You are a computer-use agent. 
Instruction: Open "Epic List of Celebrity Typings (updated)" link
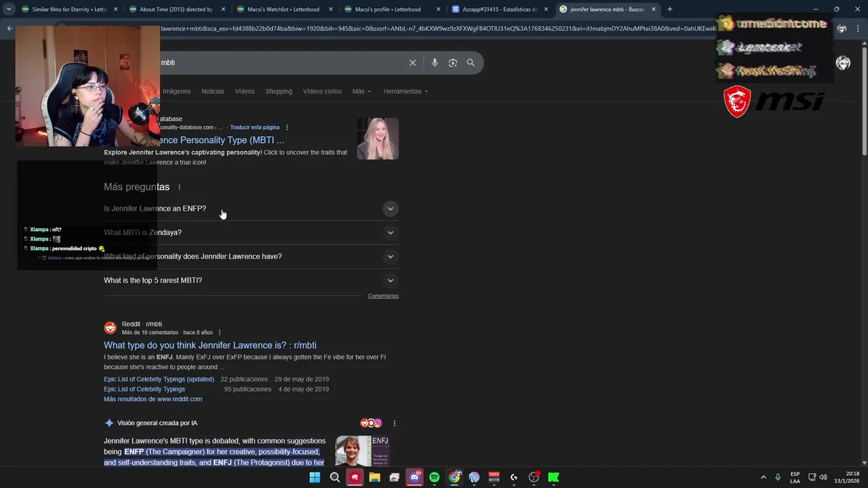pos(159,380)
